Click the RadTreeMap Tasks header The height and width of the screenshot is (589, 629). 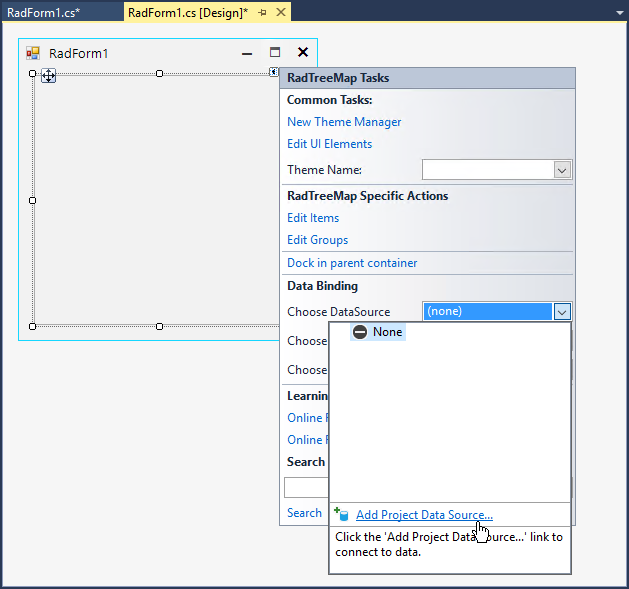pyautogui.click(x=428, y=78)
